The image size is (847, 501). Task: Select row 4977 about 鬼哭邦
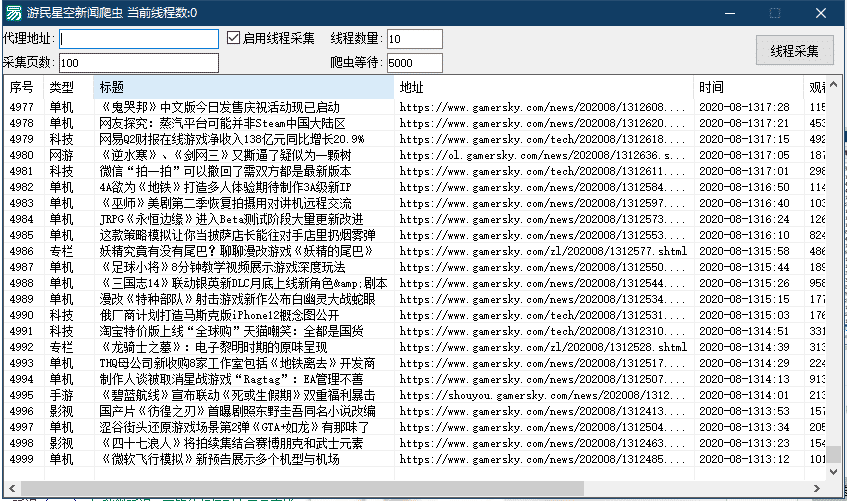[220, 107]
